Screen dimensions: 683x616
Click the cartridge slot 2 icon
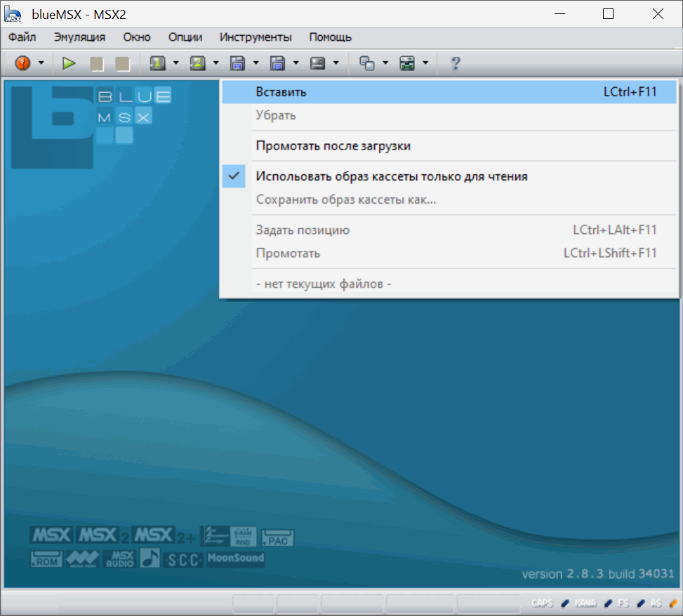coord(198,63)
